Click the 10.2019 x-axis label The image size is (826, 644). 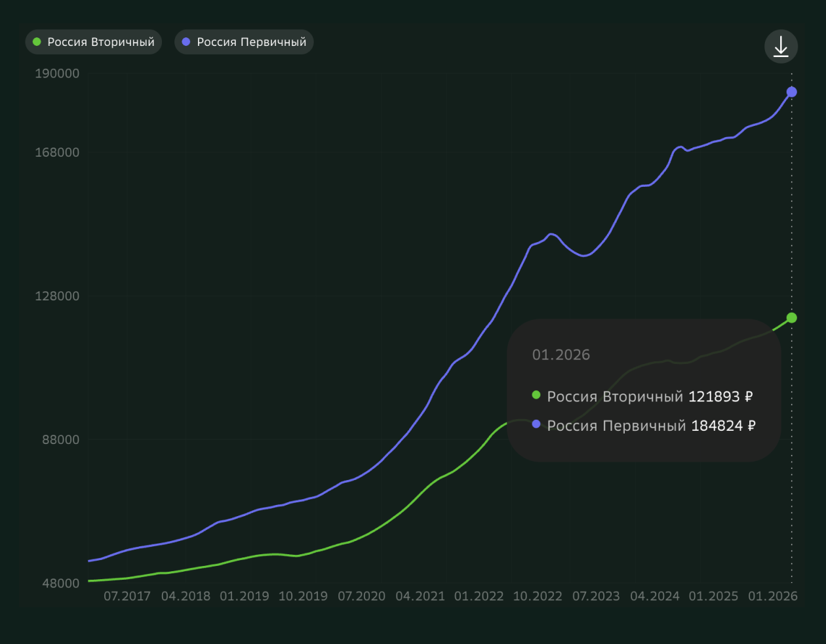coord(303,596)
